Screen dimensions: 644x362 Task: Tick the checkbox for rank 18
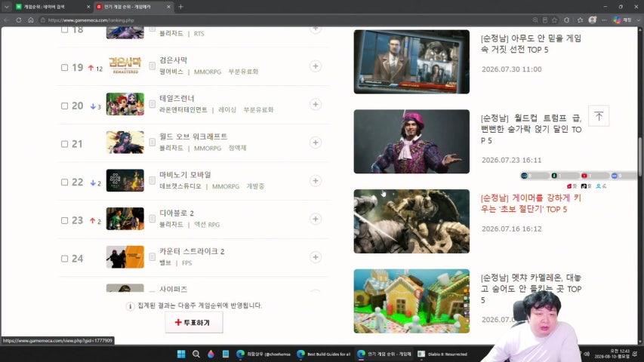64,29
